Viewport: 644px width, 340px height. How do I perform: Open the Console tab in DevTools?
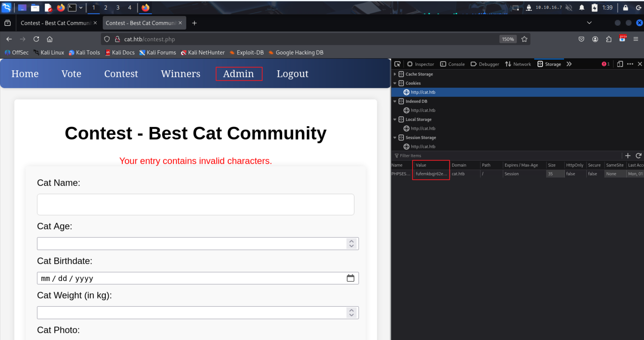452,64
